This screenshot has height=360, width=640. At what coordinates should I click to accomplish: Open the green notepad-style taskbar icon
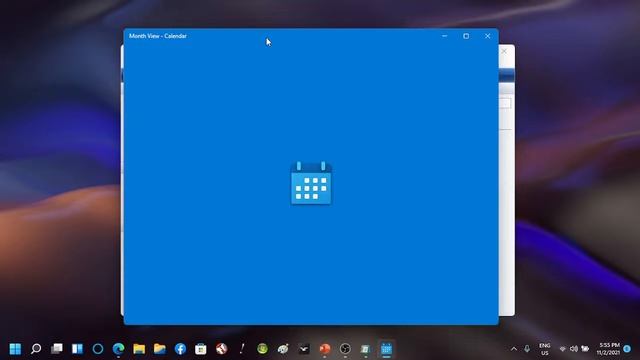pyautogui.click(x=366, y=349)
